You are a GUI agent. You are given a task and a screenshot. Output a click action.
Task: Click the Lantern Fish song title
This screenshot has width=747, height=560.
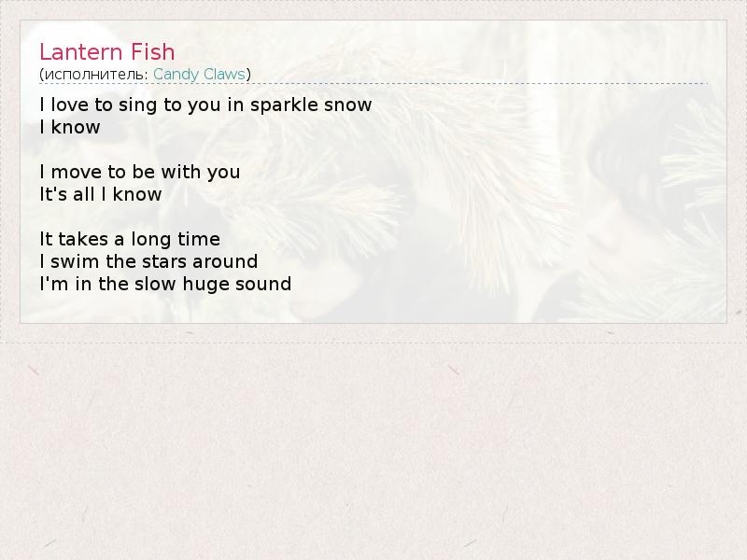pos(107,52)
